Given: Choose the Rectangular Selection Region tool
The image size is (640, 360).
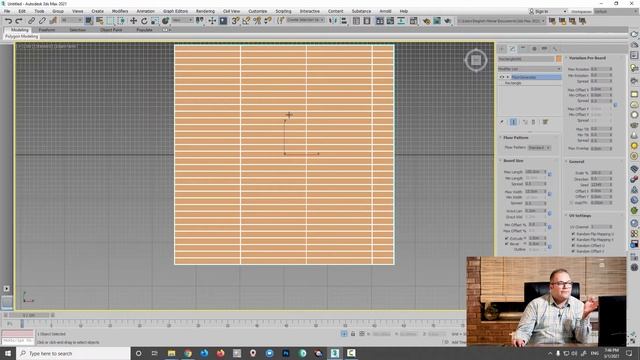Looking at the screenshot, I should coord(111,20).
